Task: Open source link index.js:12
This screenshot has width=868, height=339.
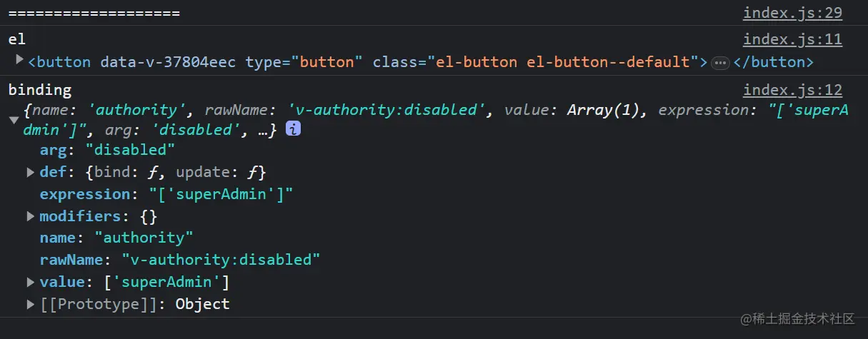Action: 792,90
